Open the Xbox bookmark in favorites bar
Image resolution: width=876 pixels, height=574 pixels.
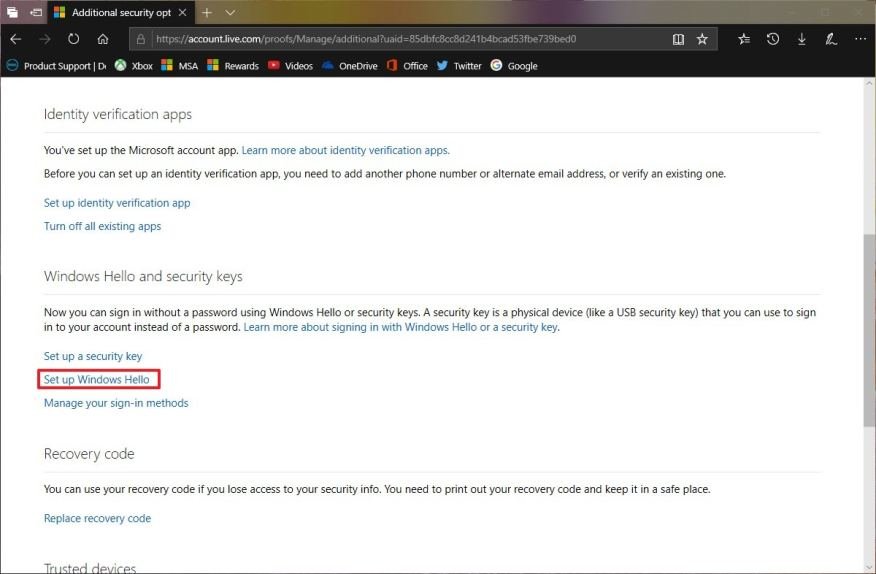point(134,66)
